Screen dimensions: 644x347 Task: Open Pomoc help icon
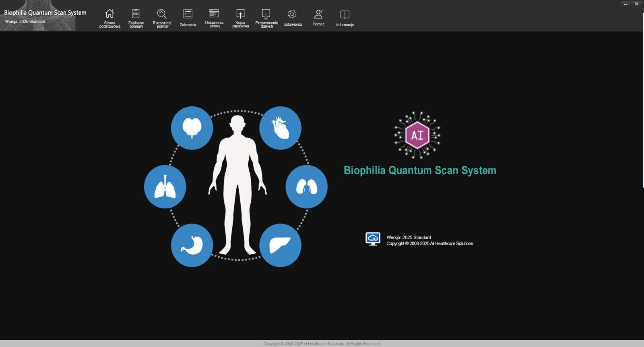pyautogui.click(x=318, y=15)
